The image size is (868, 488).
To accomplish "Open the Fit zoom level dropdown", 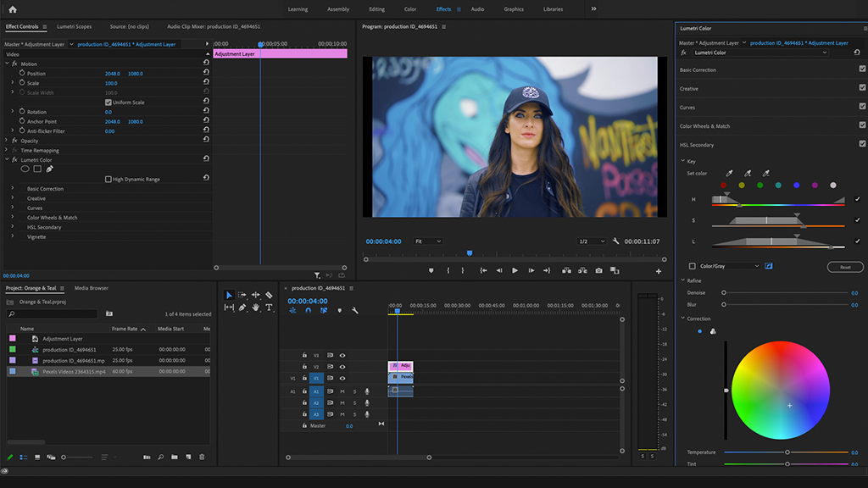I will (x=428, y=241).
